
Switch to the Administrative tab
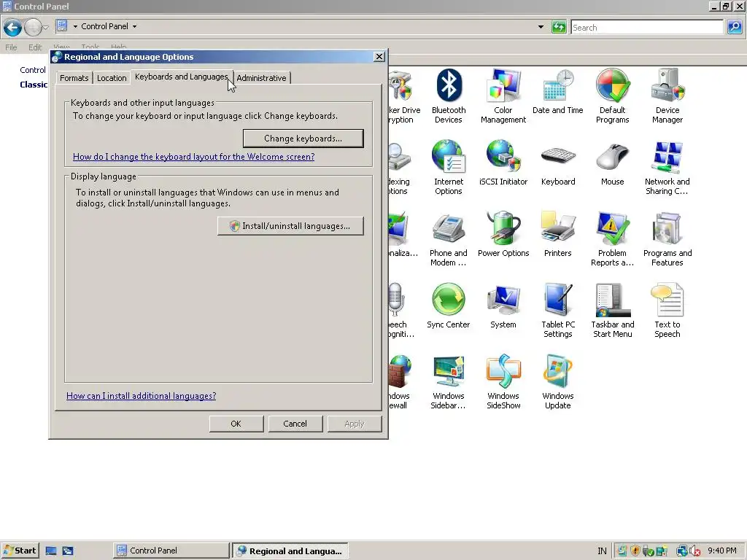tap(262, 78)
